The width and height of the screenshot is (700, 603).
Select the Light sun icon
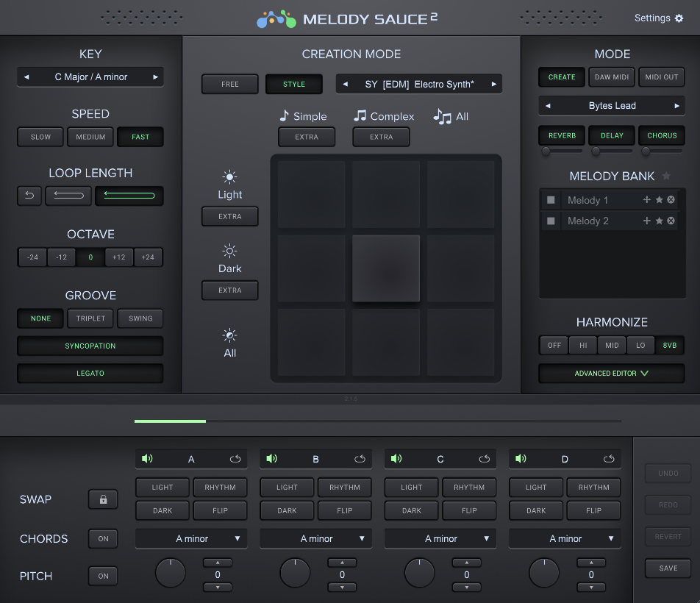(x=229, y=177)
